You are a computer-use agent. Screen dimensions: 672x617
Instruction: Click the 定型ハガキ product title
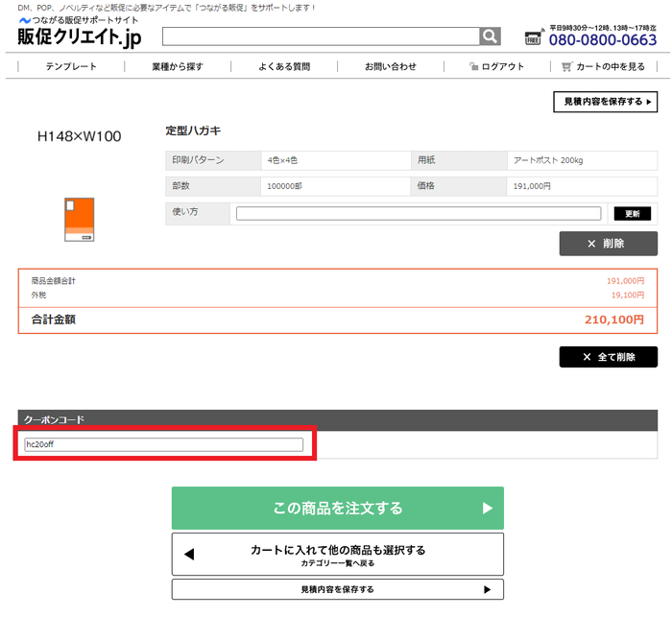coord(193,131)
